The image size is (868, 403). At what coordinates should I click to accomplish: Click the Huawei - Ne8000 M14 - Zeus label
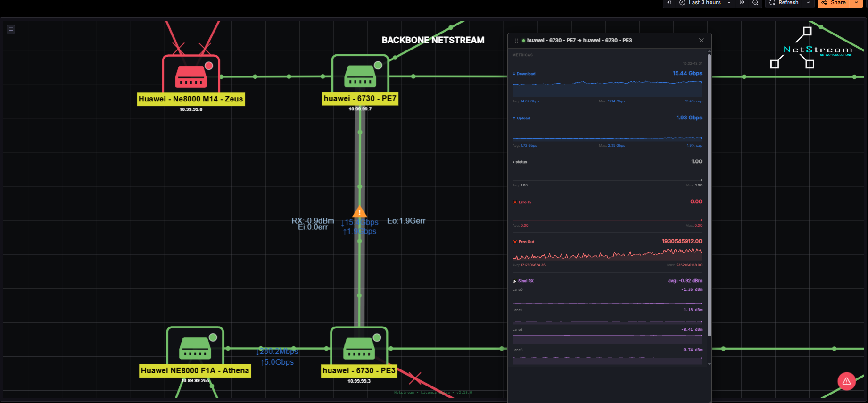(191, 99)
